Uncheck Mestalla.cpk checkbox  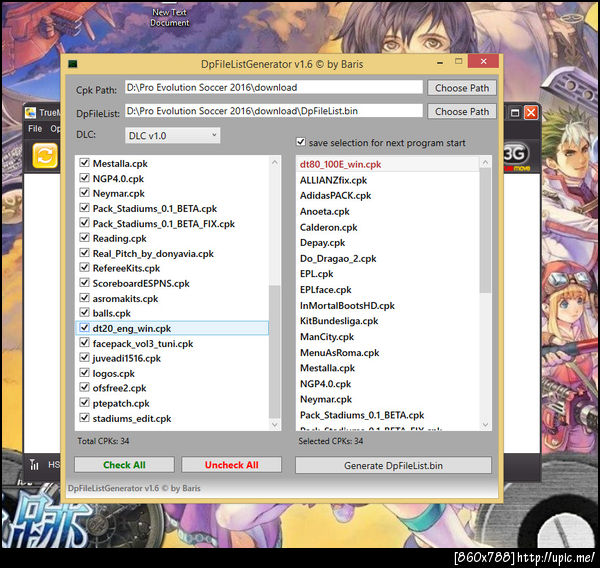pos(84,163)
